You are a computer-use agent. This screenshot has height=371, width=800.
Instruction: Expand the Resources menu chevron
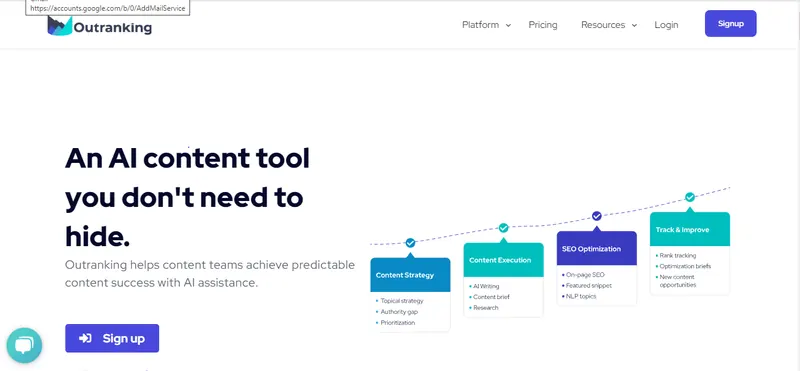(x=634, y=26)
